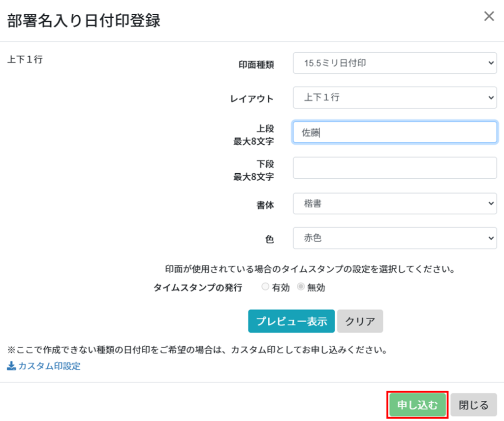Click the download icon beside カスタム印設定
Image resolution: width=504 pixels, height=421 pixels.
11,366
